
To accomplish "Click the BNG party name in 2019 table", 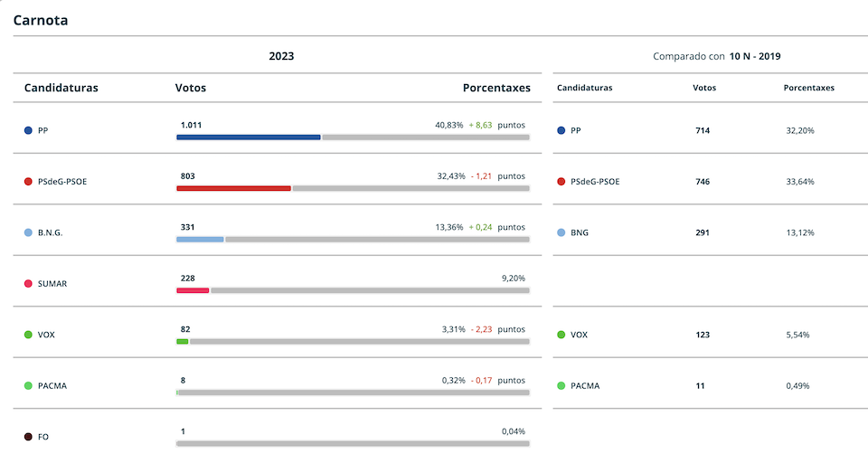I will (x=580, y=232).
